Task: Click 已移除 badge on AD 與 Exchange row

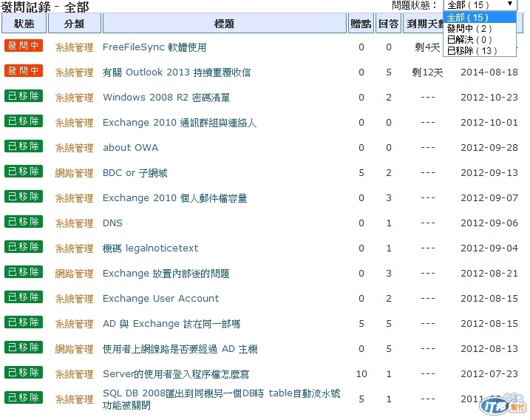Action: point(24,322)
